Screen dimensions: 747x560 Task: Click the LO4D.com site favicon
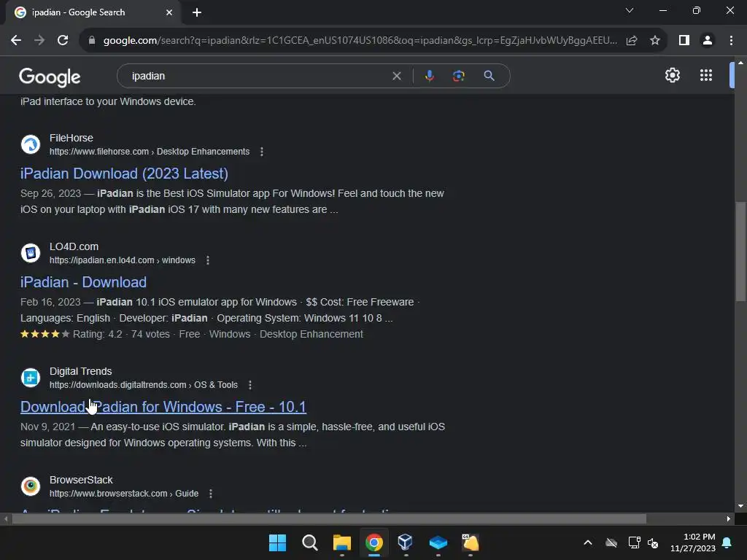click(x=31, y=253)
